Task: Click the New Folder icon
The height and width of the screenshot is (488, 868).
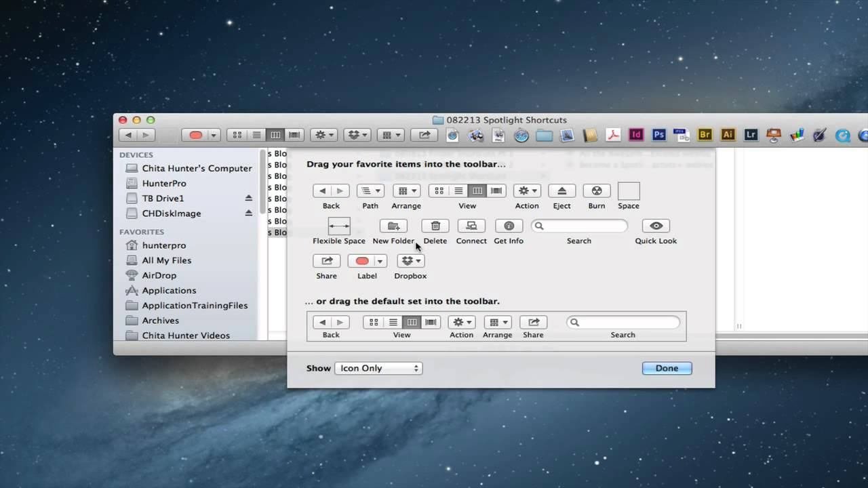Action: pyautogui.click(x=393, y=226)
